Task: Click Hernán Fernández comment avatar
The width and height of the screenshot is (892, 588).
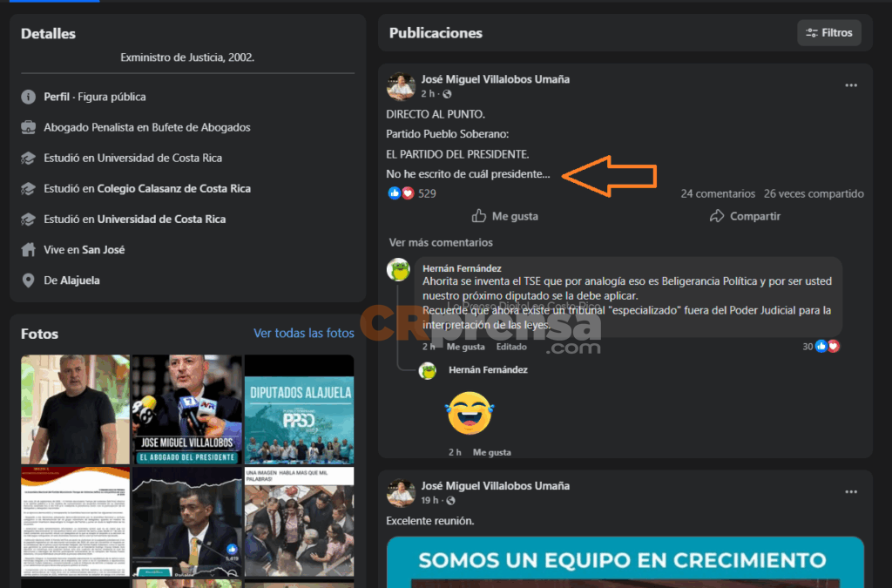Action: (x=399, y=270)
